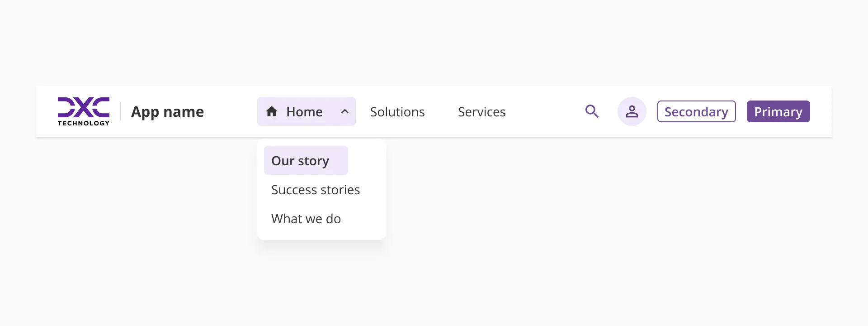Click the DXC Technology logo
Viewport: 868px width, 326px height.
[83, 111]
